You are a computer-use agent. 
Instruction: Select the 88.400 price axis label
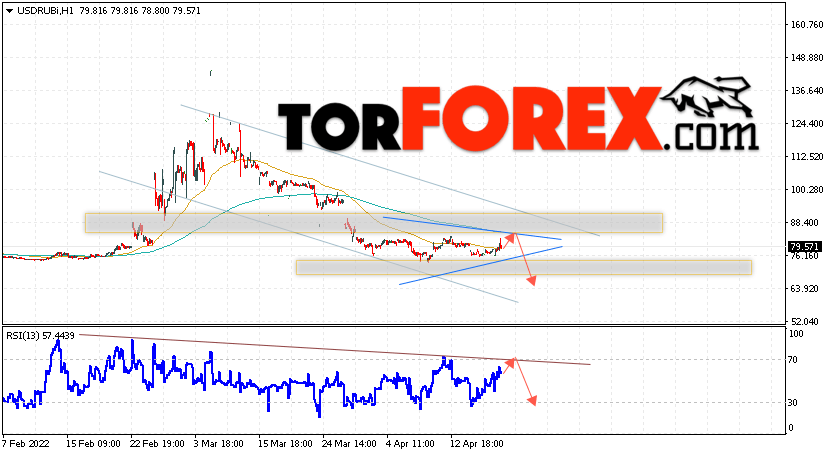(805, 223)
